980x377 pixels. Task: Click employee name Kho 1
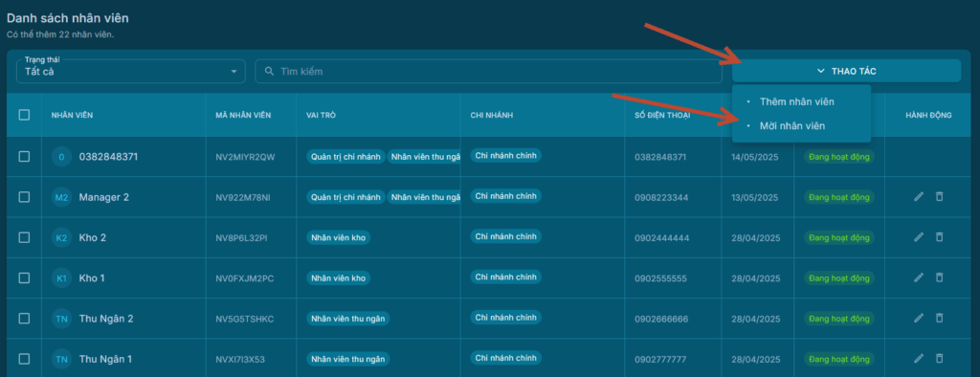(x=92, y=277)
